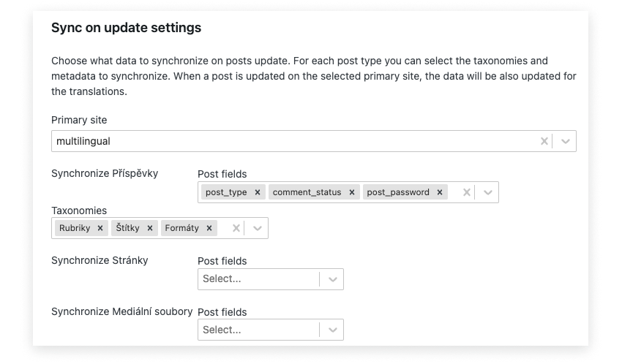Remove the Rubriky taxonomy tag

(x=100, y=228)
